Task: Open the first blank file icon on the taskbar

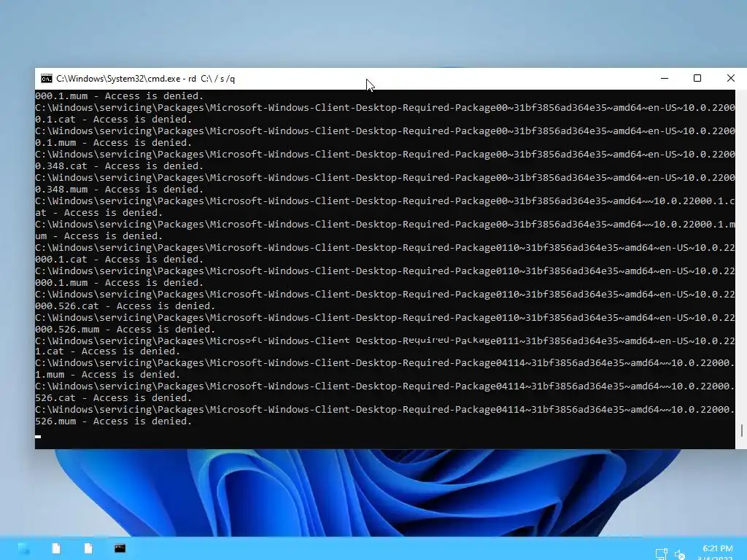Action: pyautogui.click(x=56, y=548)
